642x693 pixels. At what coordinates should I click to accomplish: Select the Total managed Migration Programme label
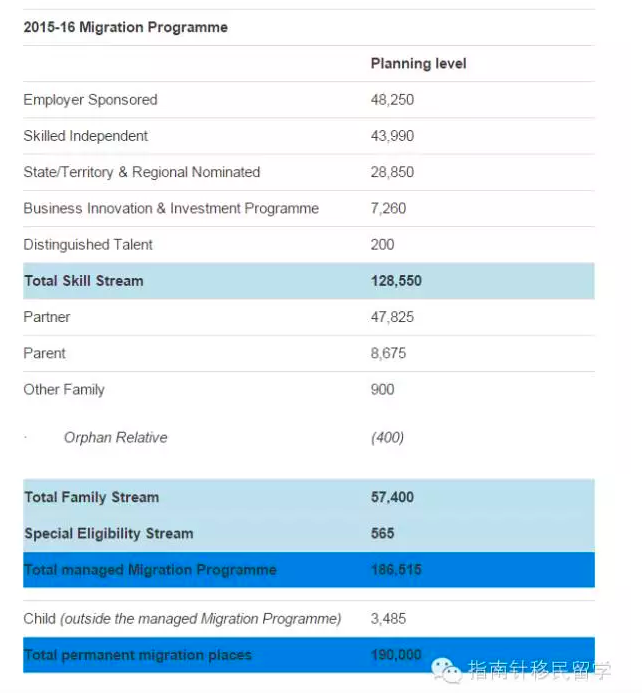point(150,570)
